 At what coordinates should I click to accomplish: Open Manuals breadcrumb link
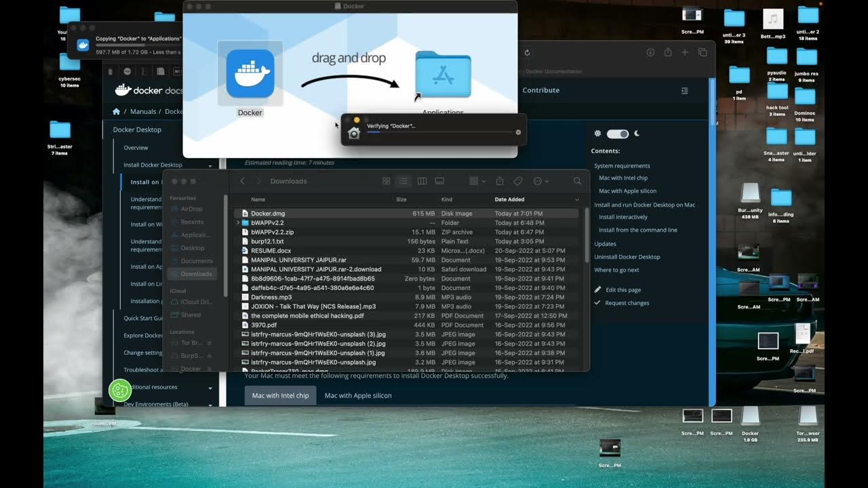143,111
